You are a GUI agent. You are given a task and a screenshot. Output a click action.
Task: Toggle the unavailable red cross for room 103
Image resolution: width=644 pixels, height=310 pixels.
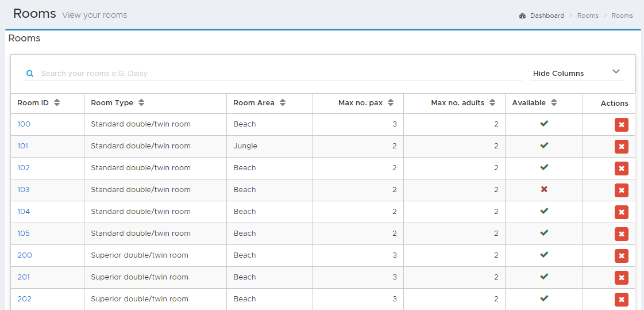544,189
